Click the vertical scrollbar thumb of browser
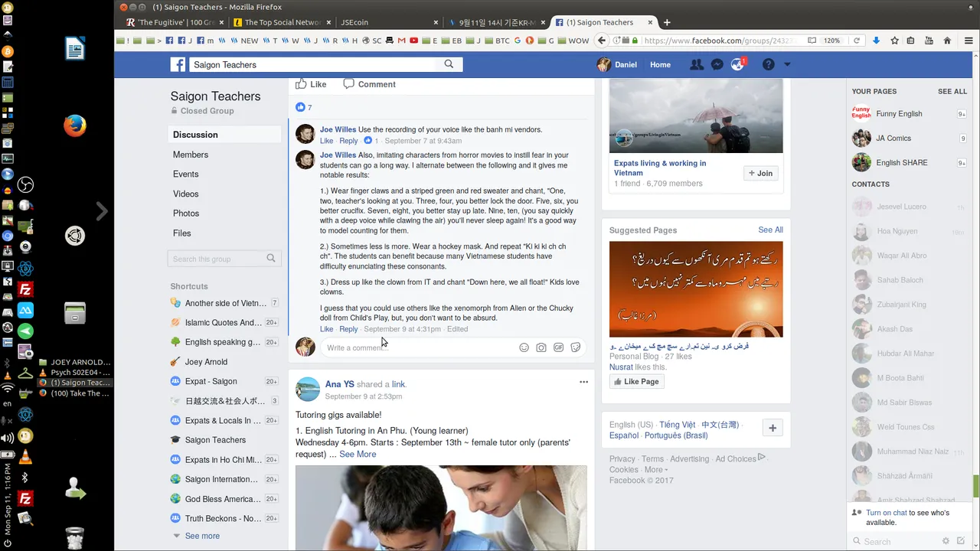Screen dimensions: 980x551 coord(976,486)
